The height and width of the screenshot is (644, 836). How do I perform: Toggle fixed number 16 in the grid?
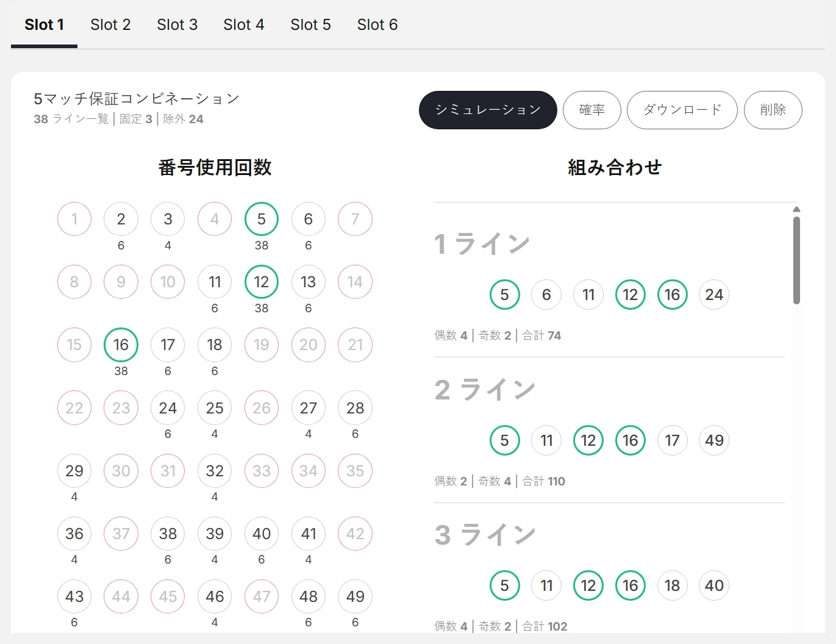[121, 345]
